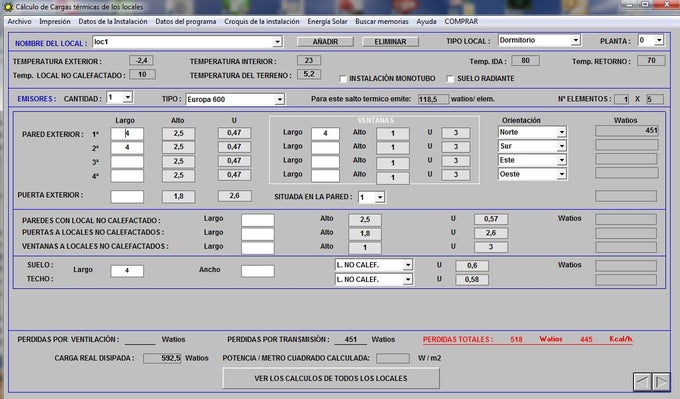Image resolution: width=680 pixels, height=399 pixels.
Task: Click Largo field of 3ª pared exterior
Action: [127, 162]
